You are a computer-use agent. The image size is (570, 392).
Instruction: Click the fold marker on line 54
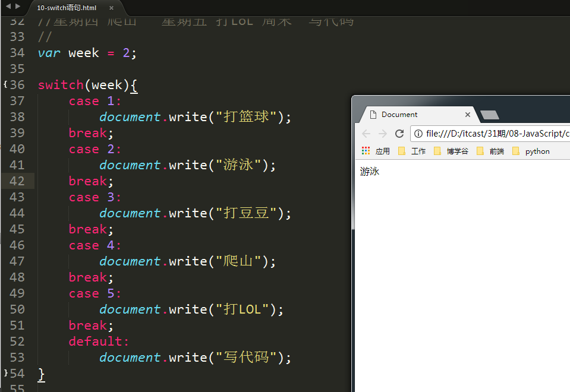(x=5, y=373)
